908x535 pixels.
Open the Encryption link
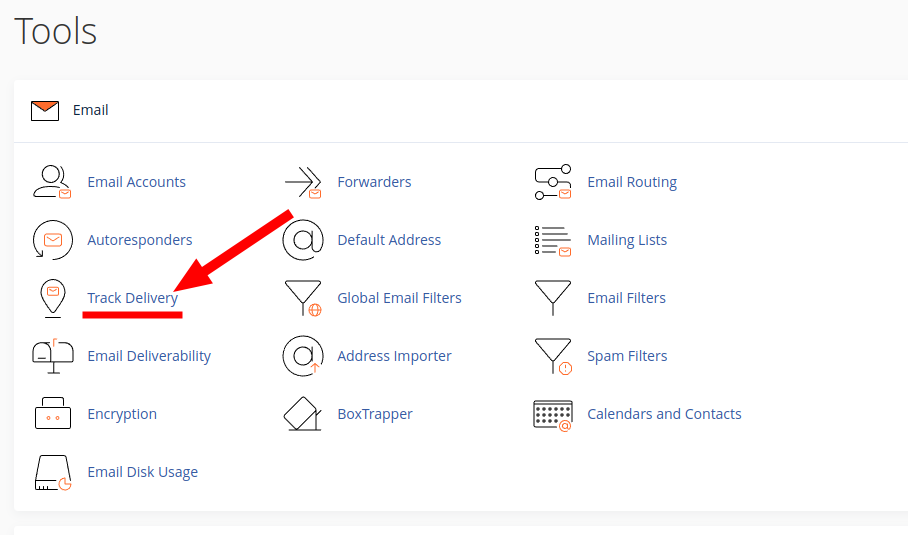[122, 414]
